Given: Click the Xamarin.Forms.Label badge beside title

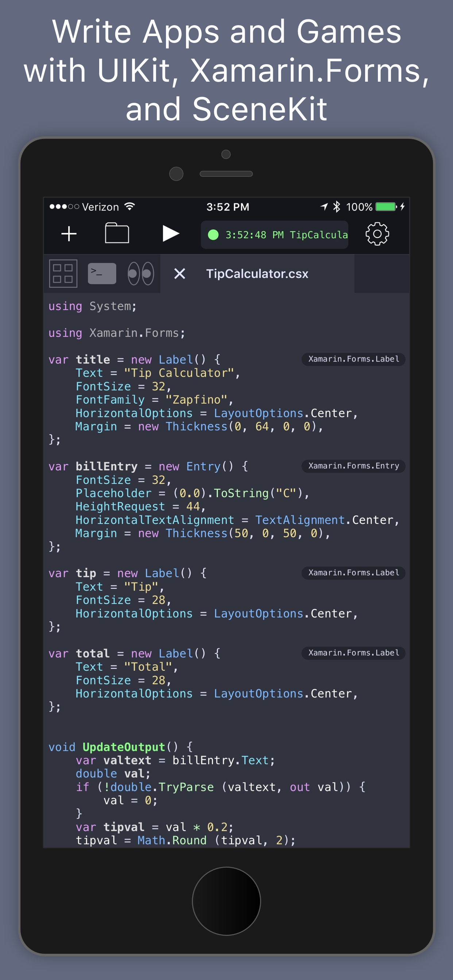Looking at the screenshot, I should tap(353, 359).
